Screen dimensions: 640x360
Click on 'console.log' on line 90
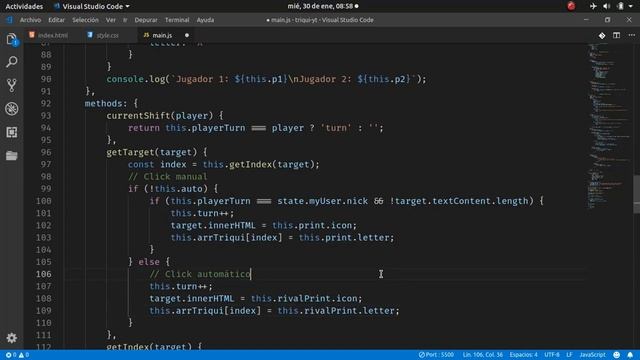(x=136, y=79)
